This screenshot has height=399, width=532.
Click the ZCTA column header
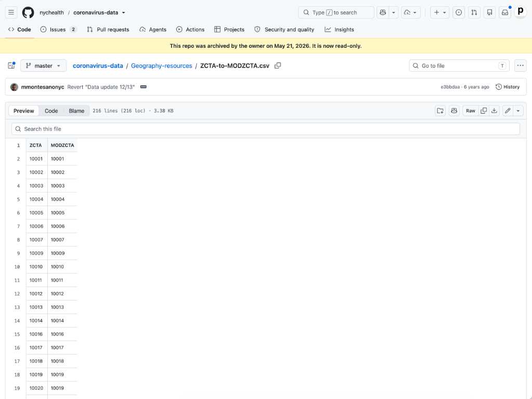[37, 145]
